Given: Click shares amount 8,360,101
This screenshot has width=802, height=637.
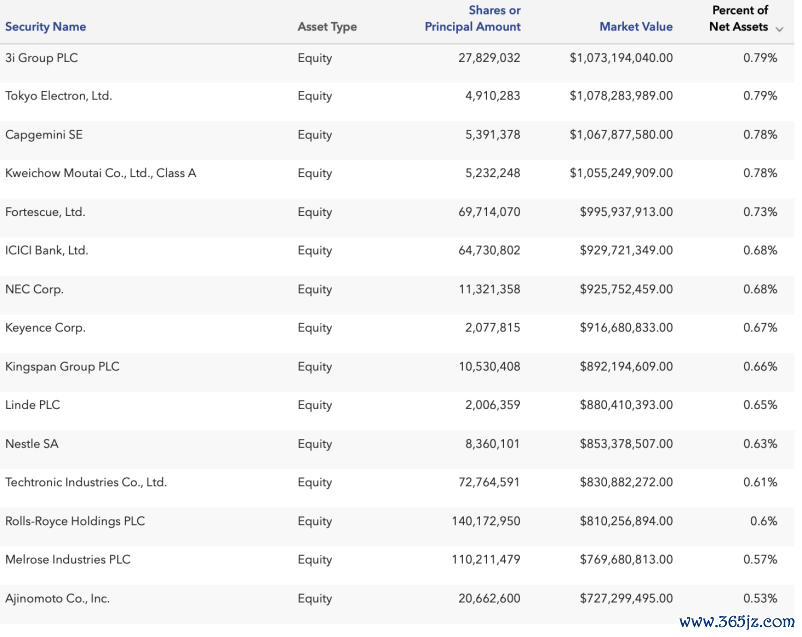Looking at the screenshot, I should pyautogui.click(x=492, y=444).
